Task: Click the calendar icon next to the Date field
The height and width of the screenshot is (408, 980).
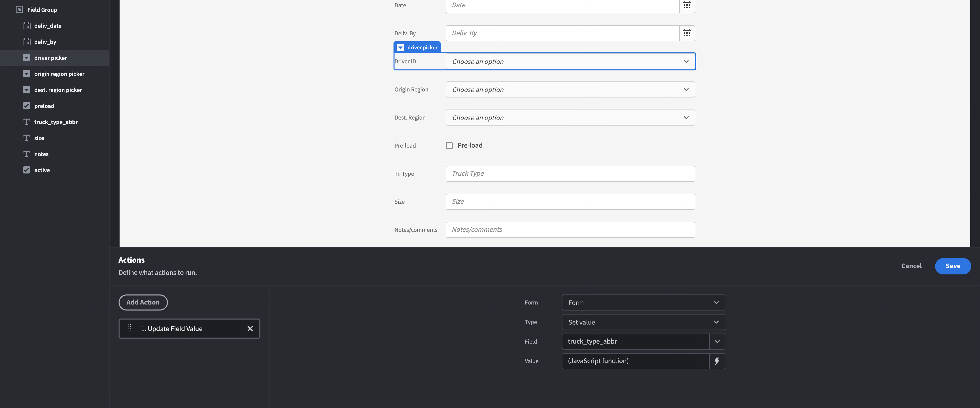Action: pyautogui.click(x=687, y=5)
